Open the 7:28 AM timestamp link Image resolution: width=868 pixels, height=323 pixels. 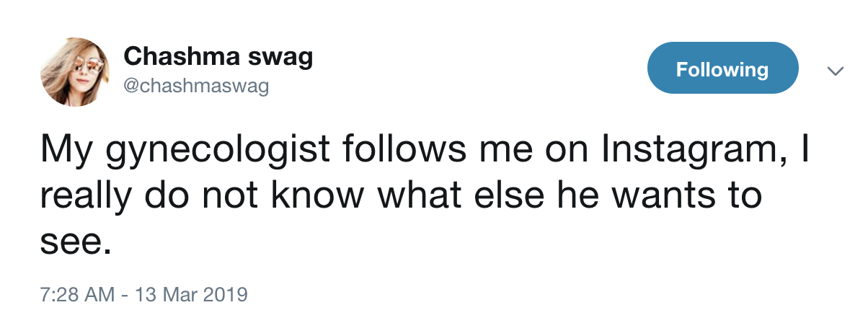click(x=77, y=295)
